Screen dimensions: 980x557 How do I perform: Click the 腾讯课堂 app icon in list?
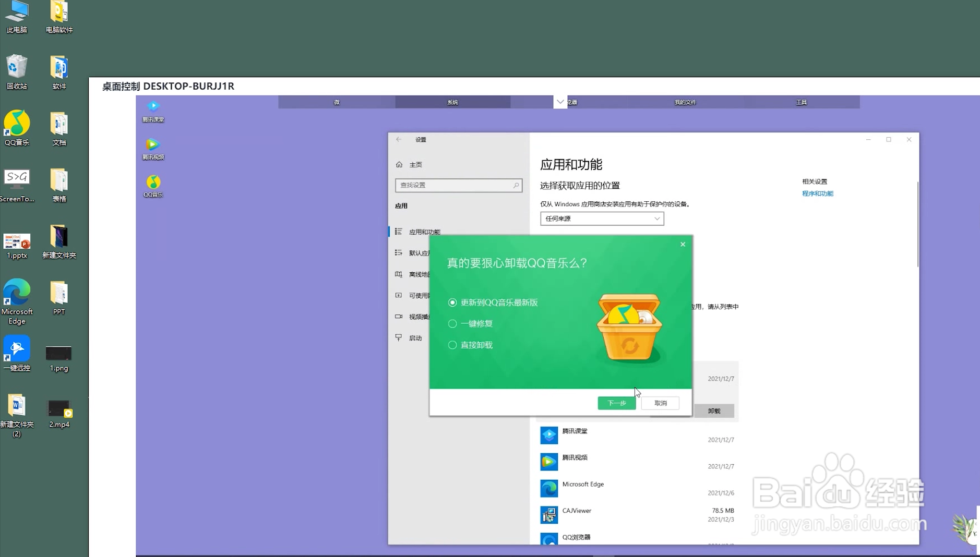coord(549,435)
